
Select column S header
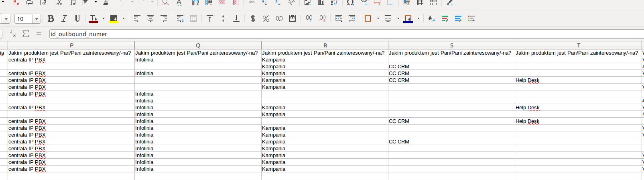point(452,45)
